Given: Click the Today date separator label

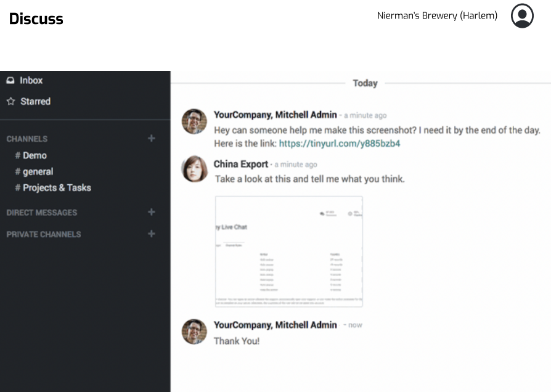Looking at the screenshot, I should 365,83.
